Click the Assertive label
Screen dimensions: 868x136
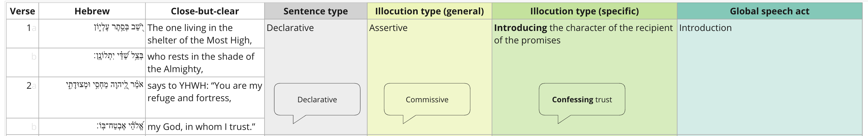click(388, 28)
